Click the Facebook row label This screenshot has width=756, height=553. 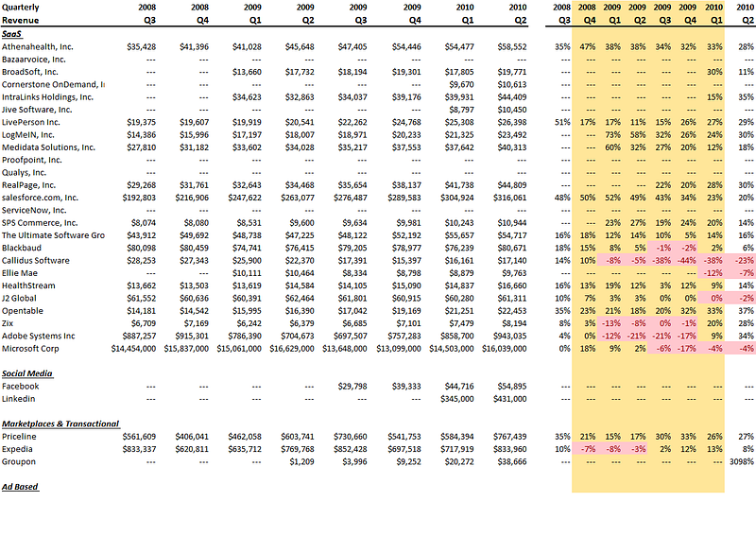click(20, 387)
